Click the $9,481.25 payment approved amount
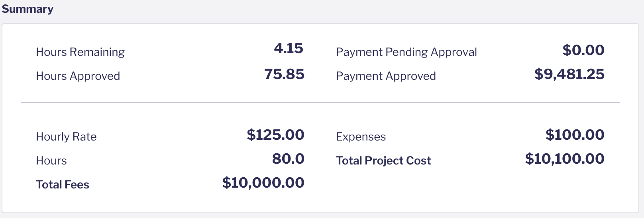 [569, 74]
